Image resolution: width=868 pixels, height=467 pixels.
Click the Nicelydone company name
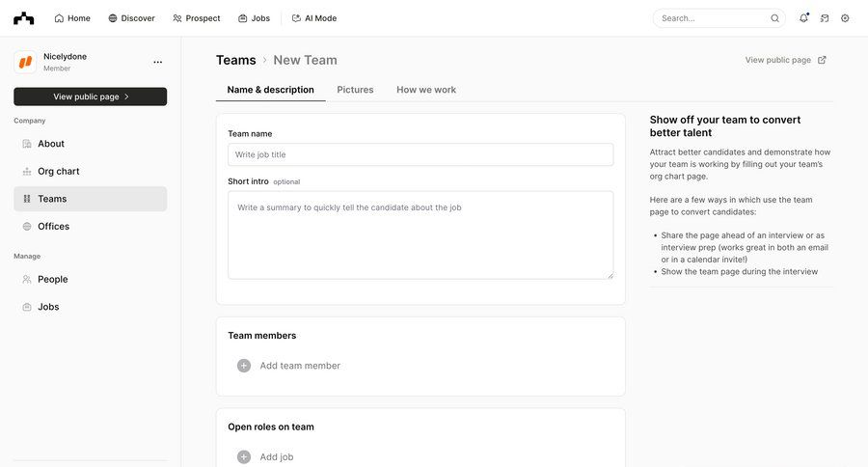(x=66, y=57)
